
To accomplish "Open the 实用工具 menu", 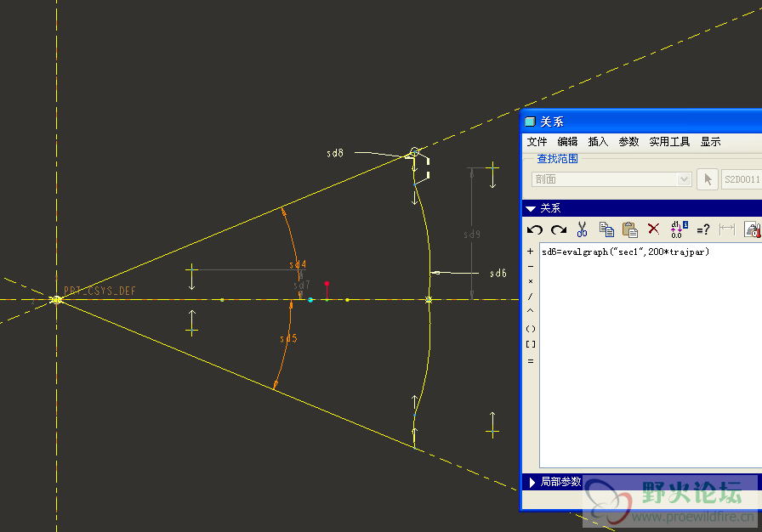I will (669, 142).
